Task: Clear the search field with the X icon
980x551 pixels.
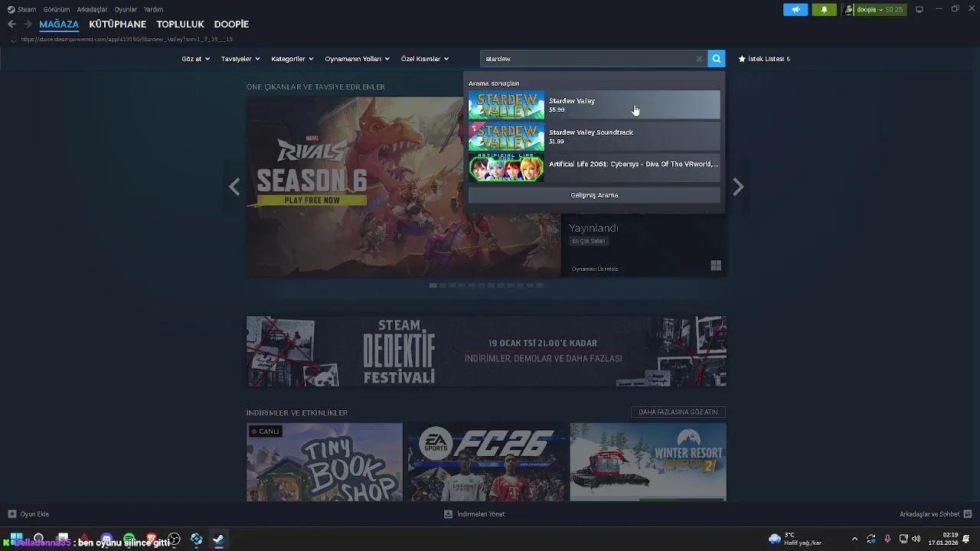Action: [699, 58]
